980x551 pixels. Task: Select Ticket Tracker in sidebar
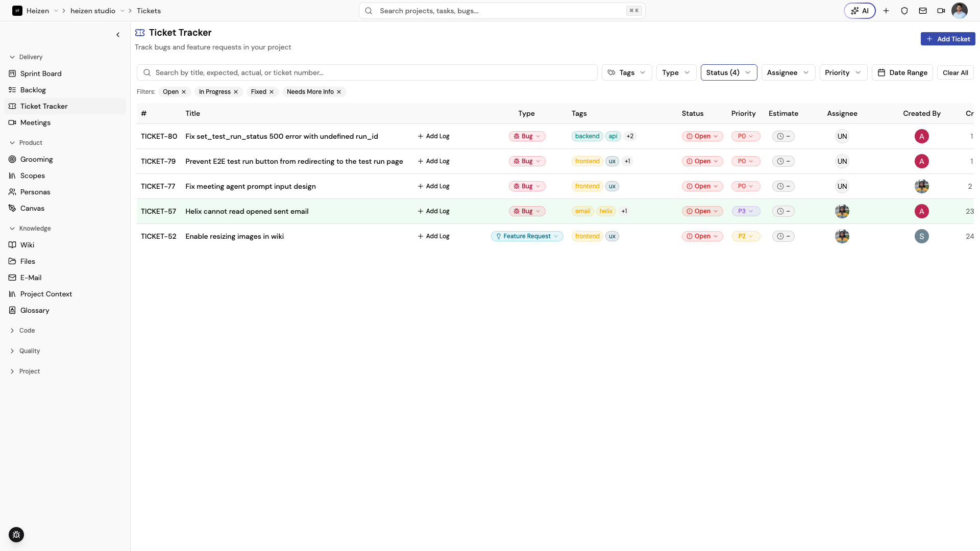65,106
